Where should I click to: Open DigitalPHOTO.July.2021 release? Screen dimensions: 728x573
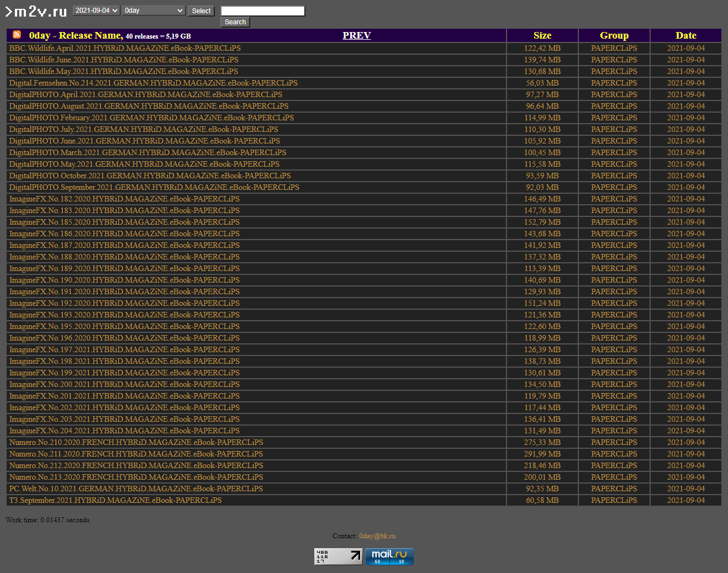click(x=144, y=129)
